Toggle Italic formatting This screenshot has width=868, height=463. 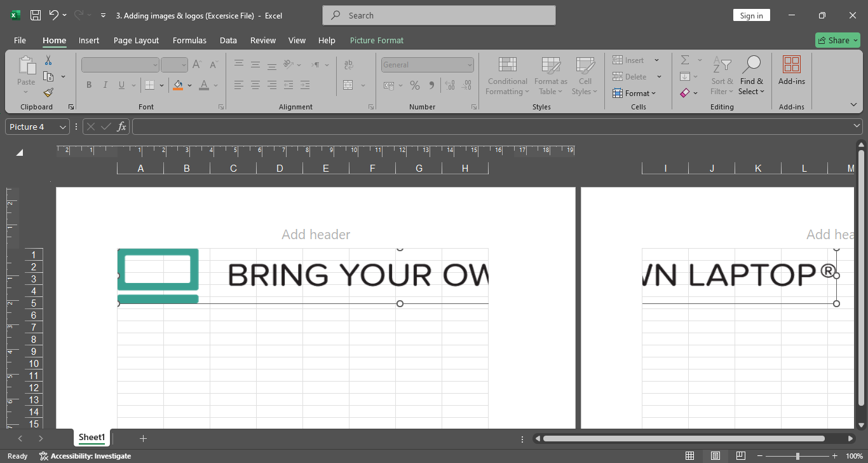[105, 85]
